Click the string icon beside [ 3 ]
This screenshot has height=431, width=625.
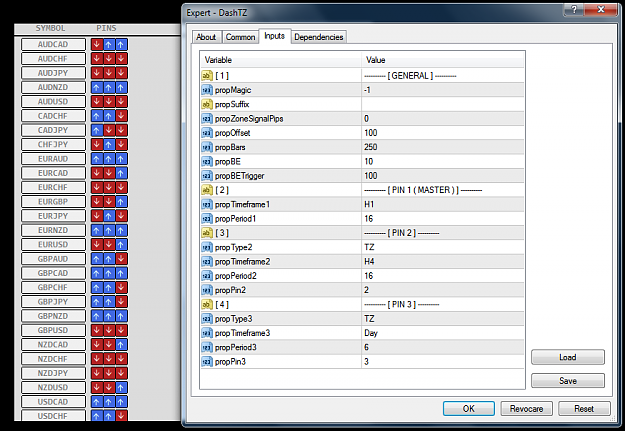tap(207, 233)
